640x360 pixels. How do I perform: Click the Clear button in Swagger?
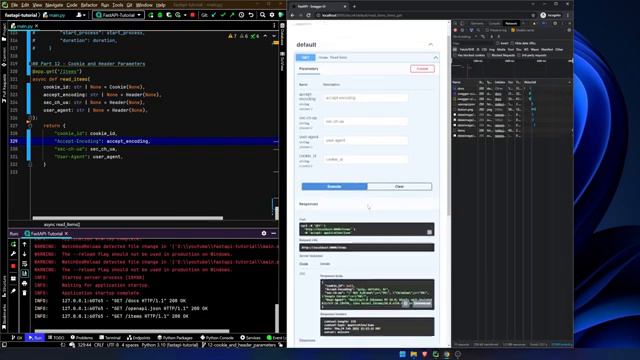[399, 187]
